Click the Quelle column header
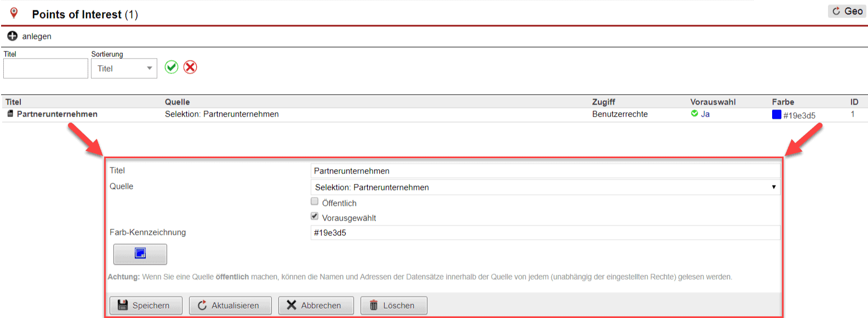This screenshot has height=318, width=868. click(177, 102)
